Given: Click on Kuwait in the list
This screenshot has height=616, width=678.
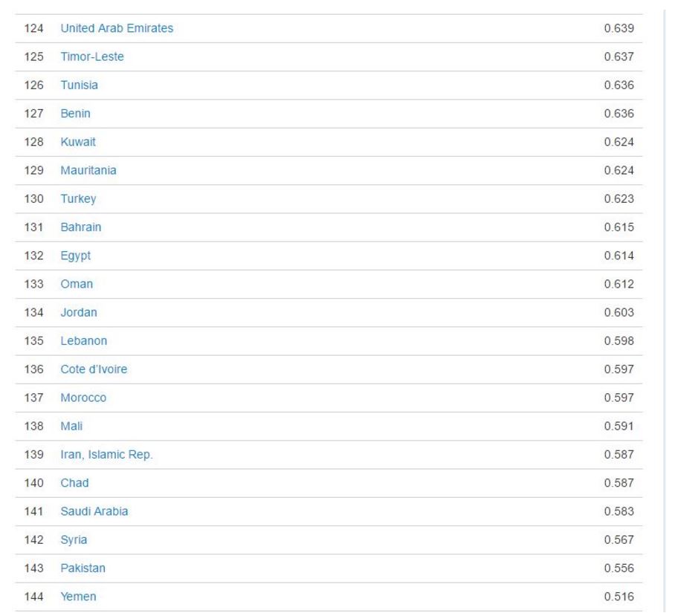Looking at the screenshot, I should click(78, 142).
